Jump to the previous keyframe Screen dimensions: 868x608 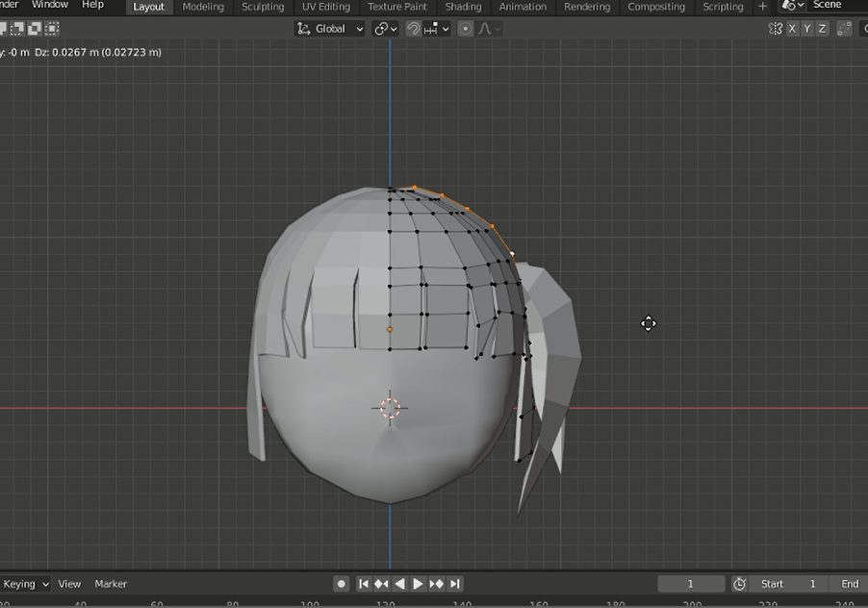click(381, 584)
